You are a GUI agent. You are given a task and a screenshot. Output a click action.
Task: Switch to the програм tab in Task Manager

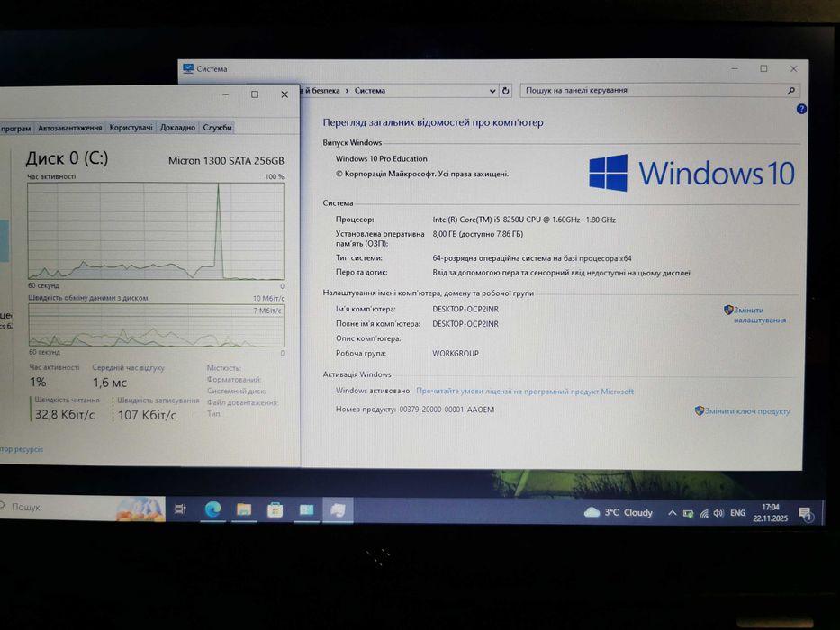(x=15, y=129)
